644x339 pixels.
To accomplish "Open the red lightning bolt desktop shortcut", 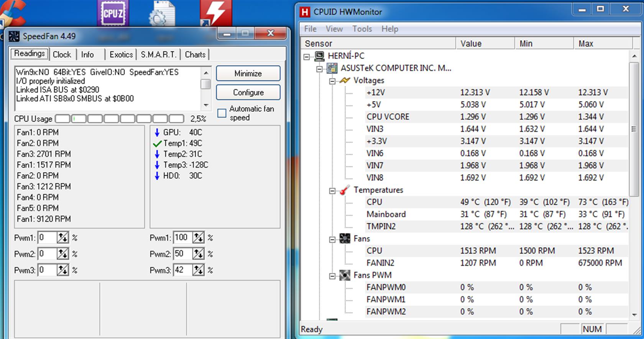I will pos(216,13).
